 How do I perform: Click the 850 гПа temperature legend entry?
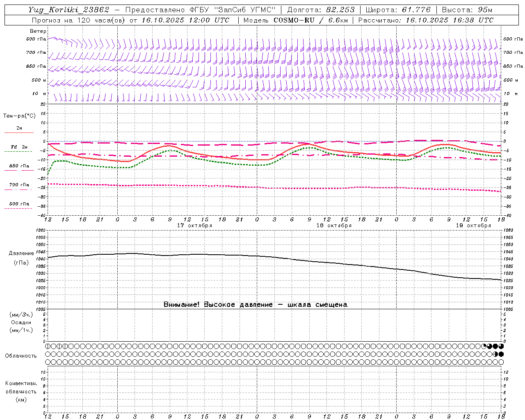coord(19,166)
